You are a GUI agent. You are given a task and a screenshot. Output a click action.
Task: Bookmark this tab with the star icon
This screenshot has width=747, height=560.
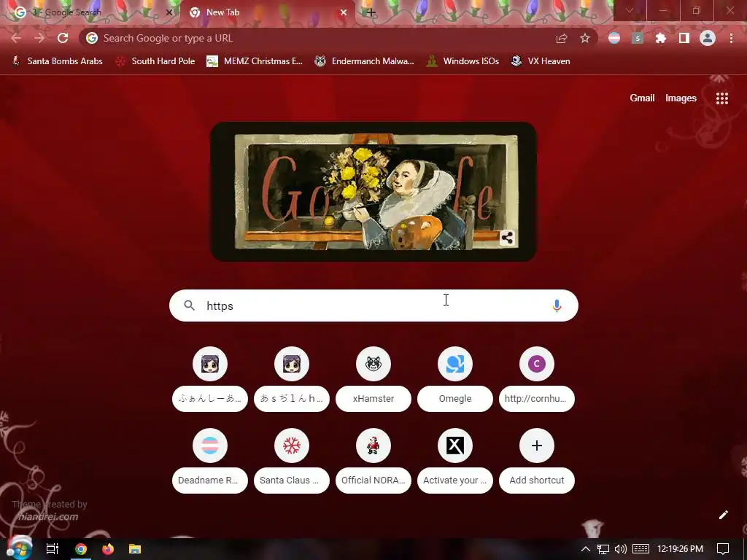click(585, 38)
